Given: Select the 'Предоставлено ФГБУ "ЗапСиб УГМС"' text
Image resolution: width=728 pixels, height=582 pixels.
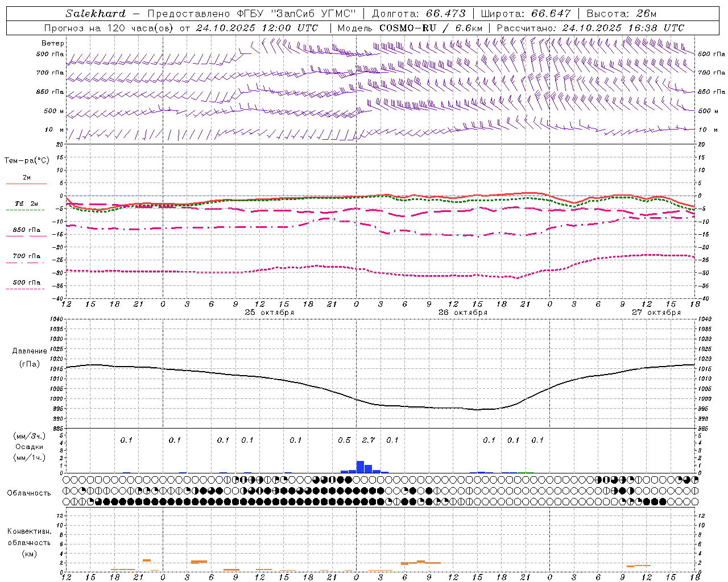Looking at the screenshot, I should point(251,14).
